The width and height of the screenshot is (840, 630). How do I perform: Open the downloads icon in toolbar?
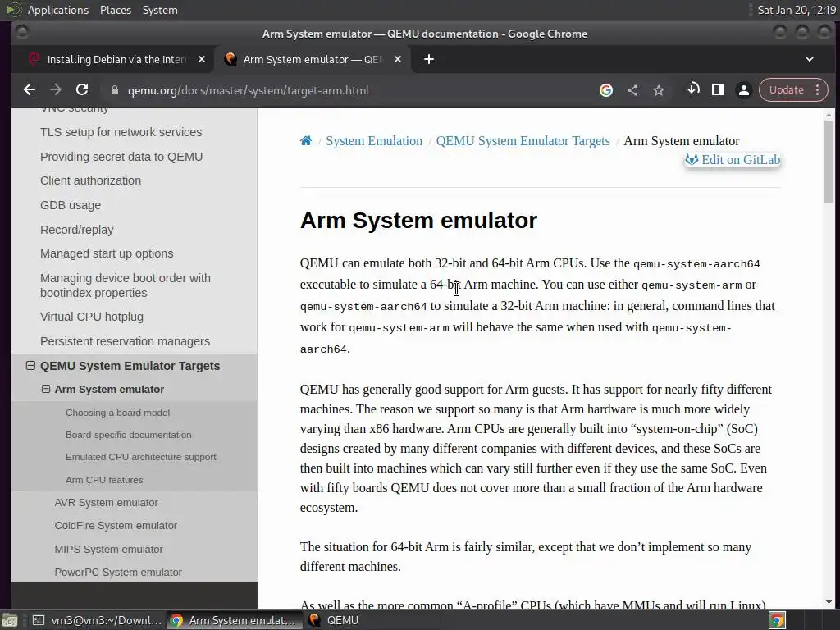coord(693,89)
